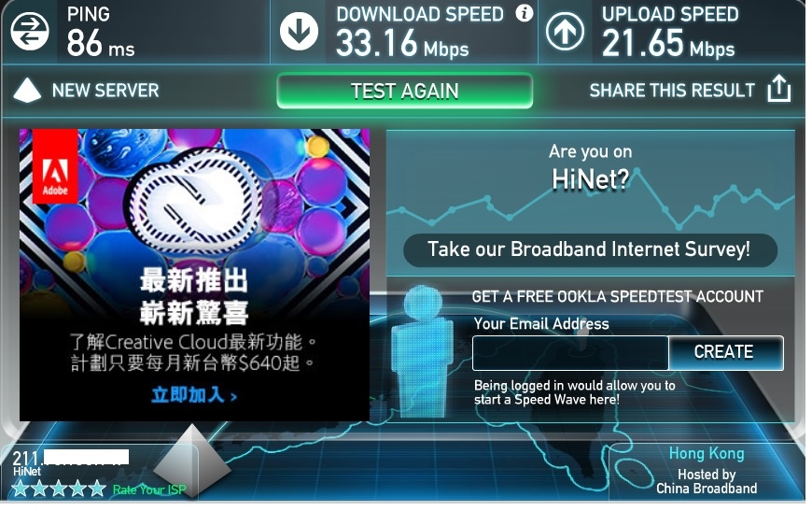Click the Rate Your ISP link

[149, 490]
